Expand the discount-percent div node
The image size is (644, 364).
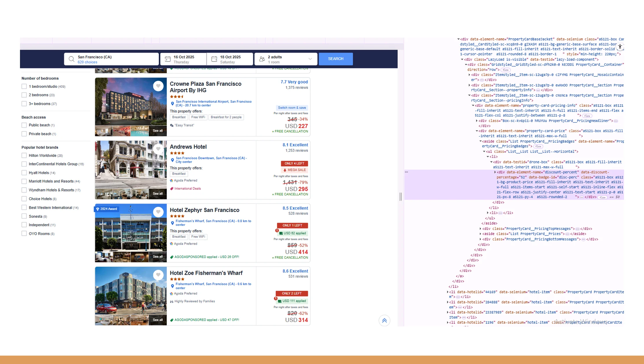(x=495, y=172)
